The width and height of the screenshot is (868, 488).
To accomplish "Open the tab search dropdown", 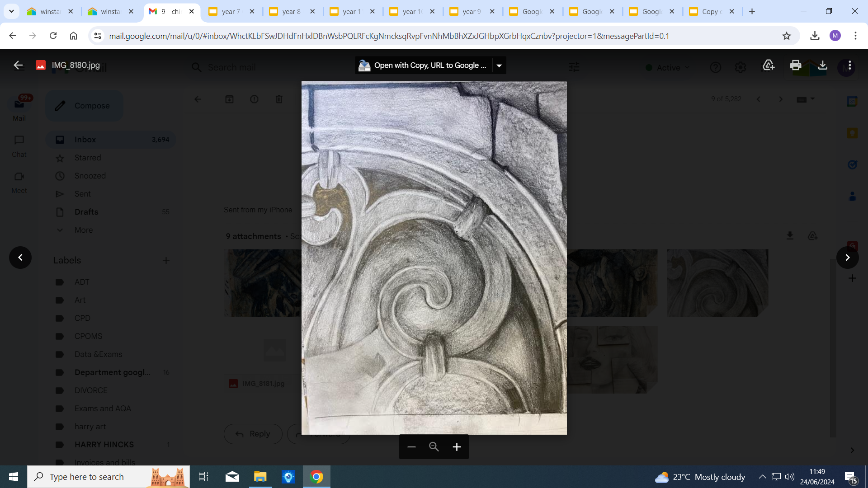I will tap(11, 11).
